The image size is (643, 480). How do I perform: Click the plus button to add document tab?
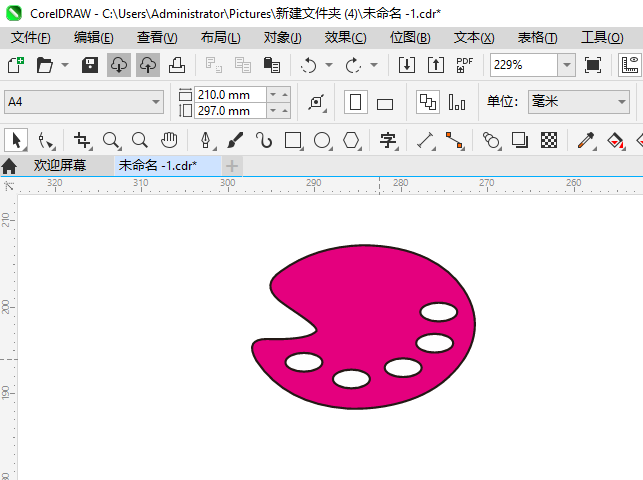tap(232, 166)
